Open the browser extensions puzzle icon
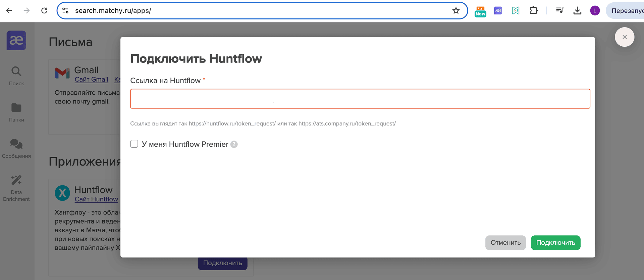The image size is (644, 280). point(533,11)
